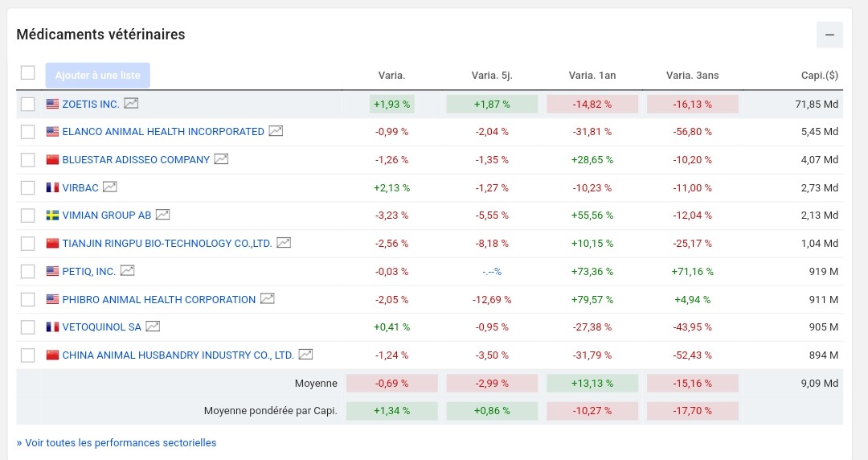Open BLUESTAR ADISSEO COMPANY link
The width and height of the screenshot is (868, 460).
136,159
